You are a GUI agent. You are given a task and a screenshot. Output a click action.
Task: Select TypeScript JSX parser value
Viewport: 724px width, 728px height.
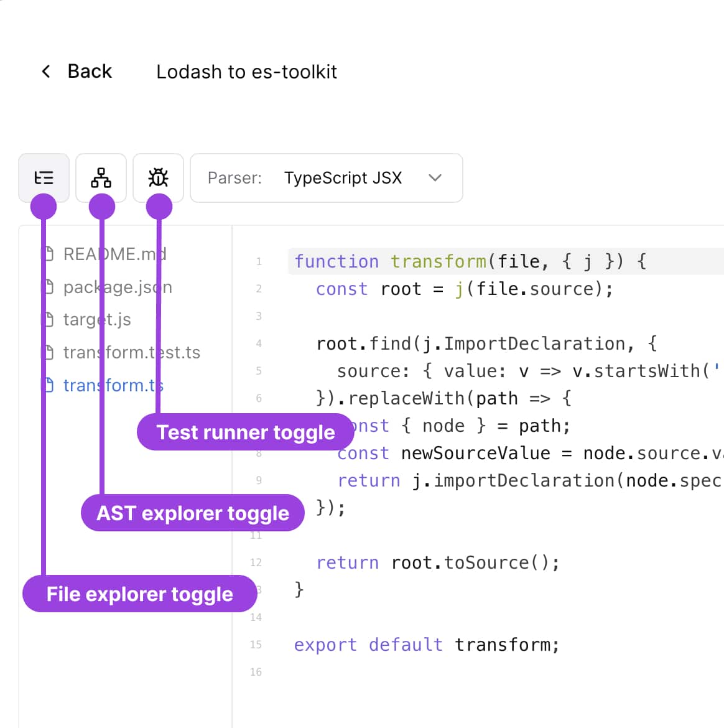click(343, 178)
